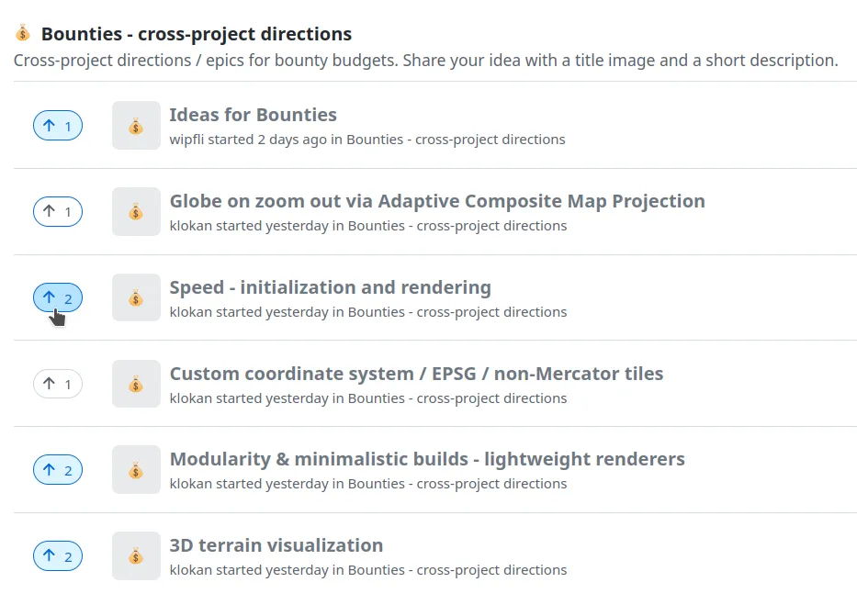Open Modularity & minimalistic builds discussion
Viewport: 857px width, 616px height.
[x=427, y=459]
